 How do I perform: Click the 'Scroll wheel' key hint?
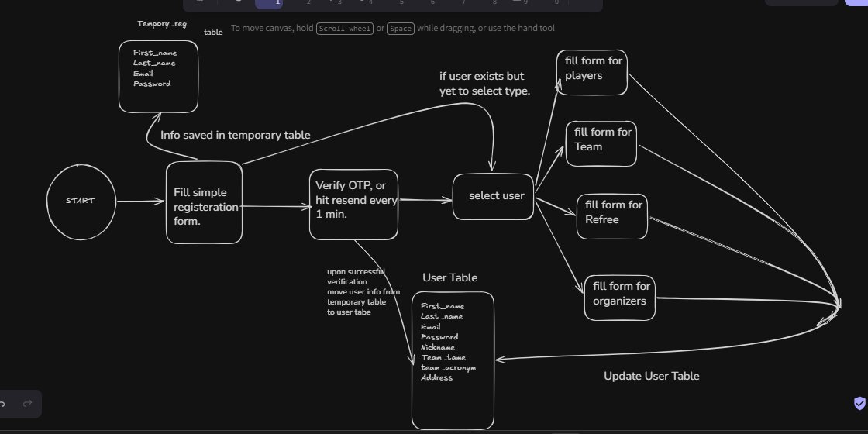click(x=344, y=28)
